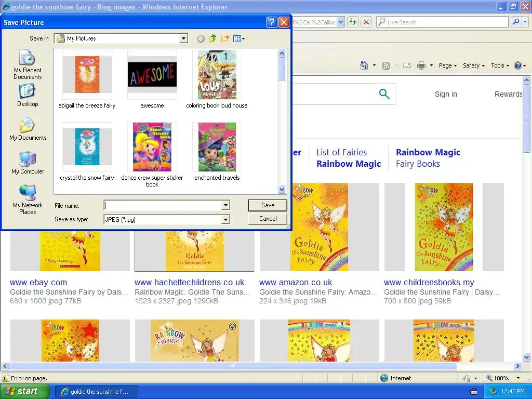Viewport: 532px width, 399px height.
Task: Expand the Save in My Pictures dropdown
Action: pos(183,38)
